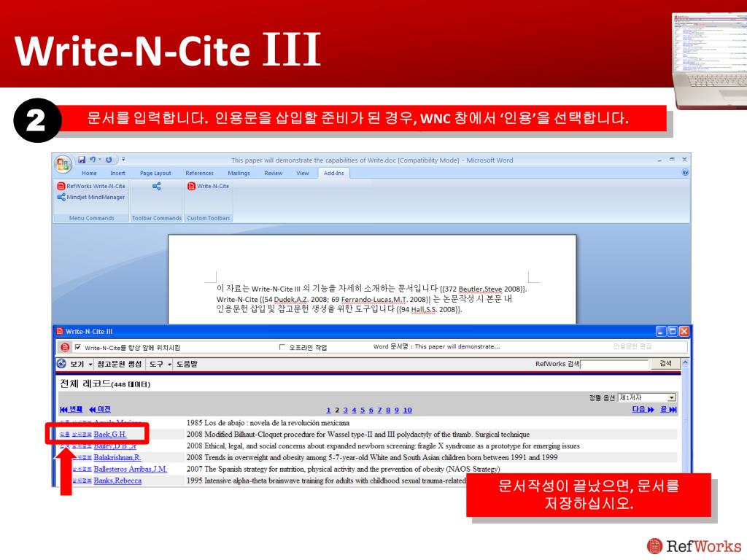Image resolution: width=747 pixels, height=560 pixels.
Task: Click the 다음 next page link
Action: [643, 410]
